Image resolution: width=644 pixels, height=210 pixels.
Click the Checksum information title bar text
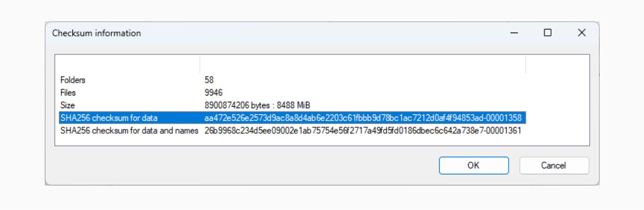[97, 33]
